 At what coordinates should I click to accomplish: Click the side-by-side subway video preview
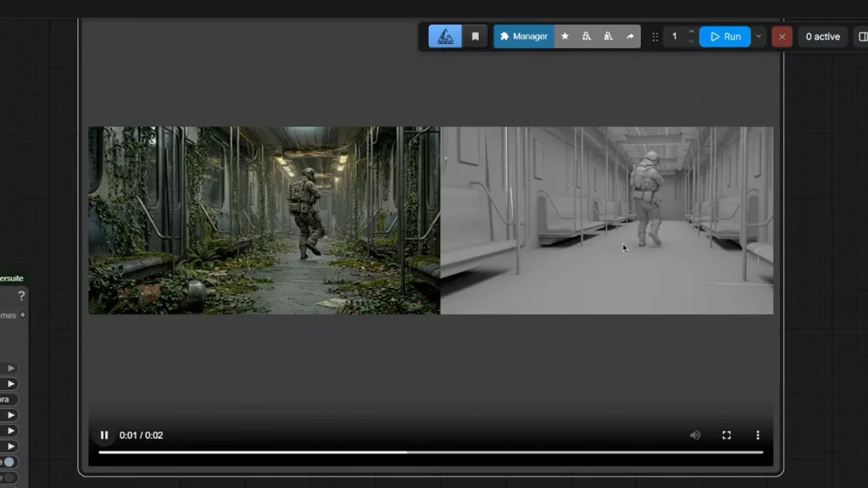431,220
